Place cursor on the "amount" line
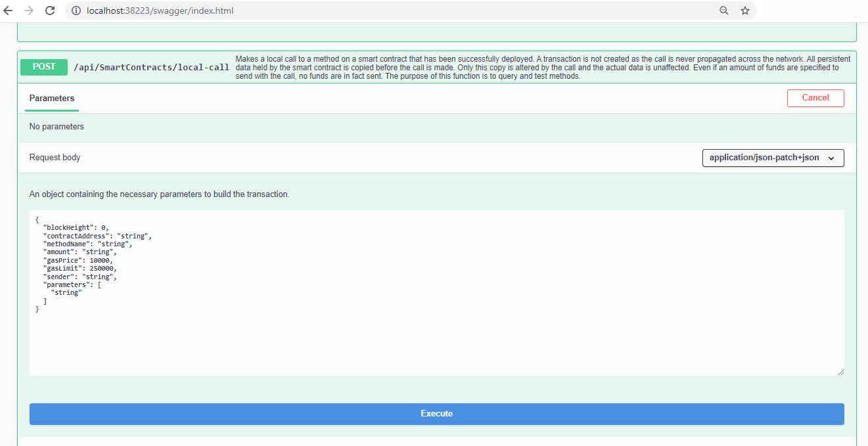 click(x=80, y=252)
